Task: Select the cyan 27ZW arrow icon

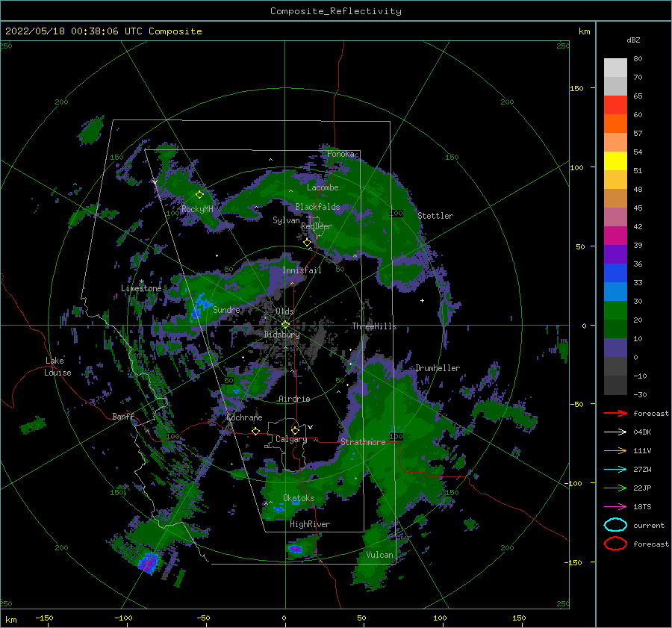Action: [x=615, y=470]
